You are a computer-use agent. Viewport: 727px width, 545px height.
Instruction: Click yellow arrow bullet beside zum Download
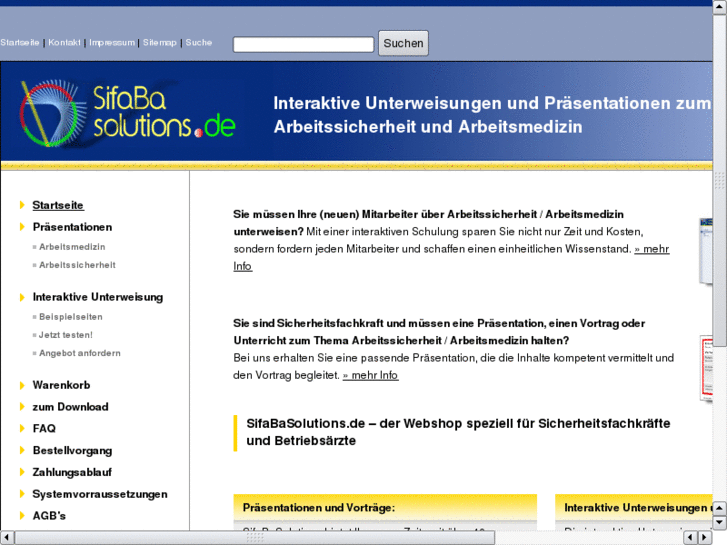(22, 407)
